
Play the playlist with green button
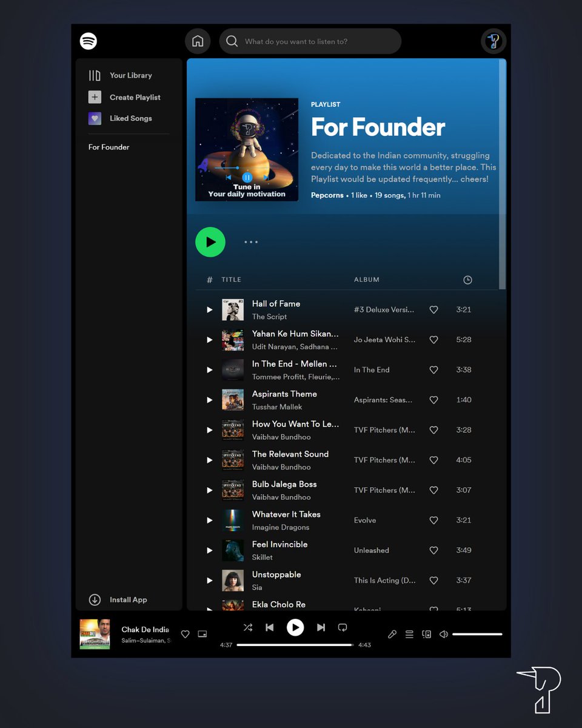click(210, 242)
